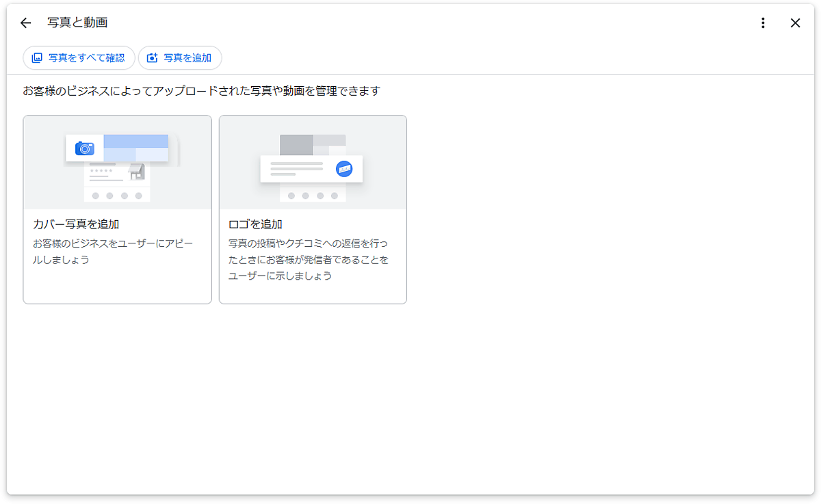Click the gray dots row in cover illustration

pos(117,196)
